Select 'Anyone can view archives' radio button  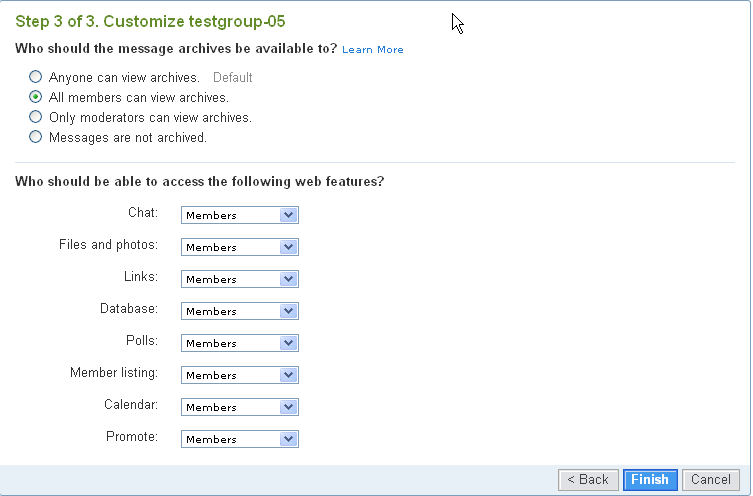click(36, 77)
